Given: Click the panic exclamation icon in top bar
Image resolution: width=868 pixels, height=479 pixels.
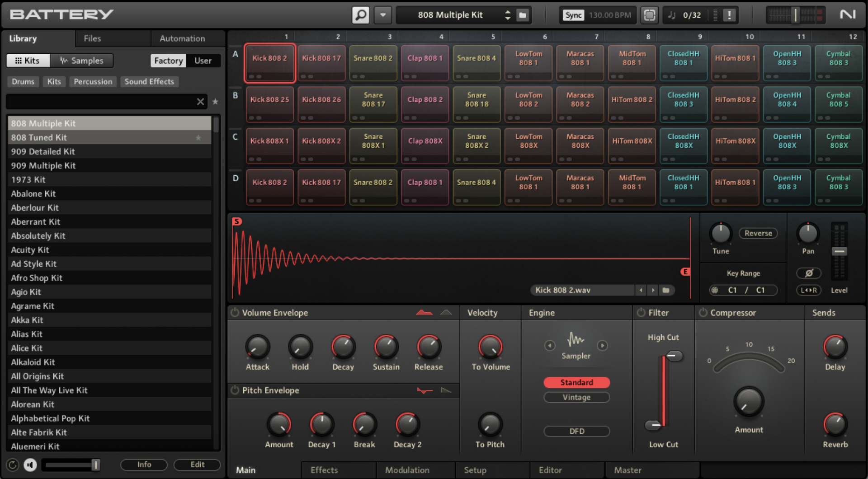Looking at the screenshot, I should [728, 15].
